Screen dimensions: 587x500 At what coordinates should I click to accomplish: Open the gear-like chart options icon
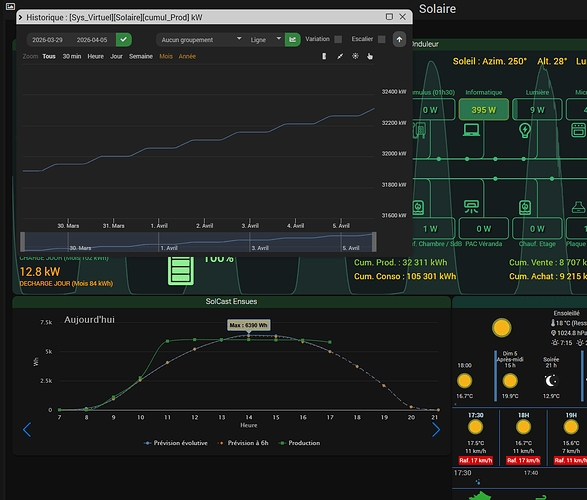(x=355, y=56)
